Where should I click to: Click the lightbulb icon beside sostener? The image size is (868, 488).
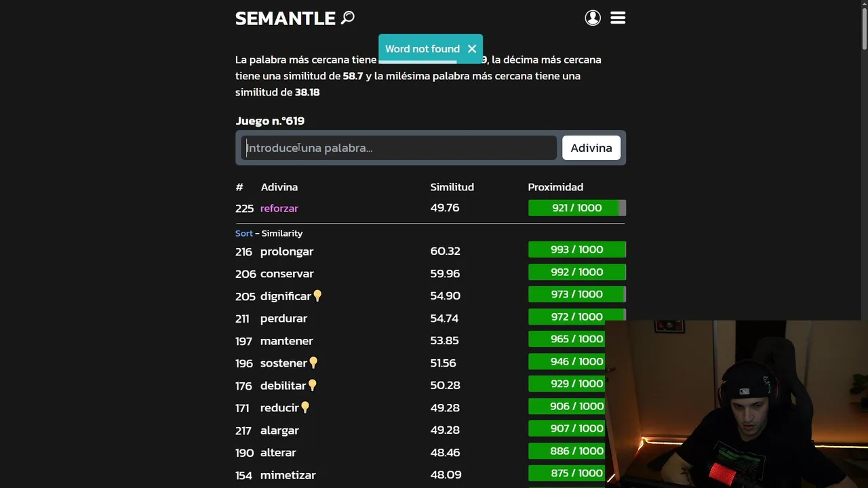[313, 363]
